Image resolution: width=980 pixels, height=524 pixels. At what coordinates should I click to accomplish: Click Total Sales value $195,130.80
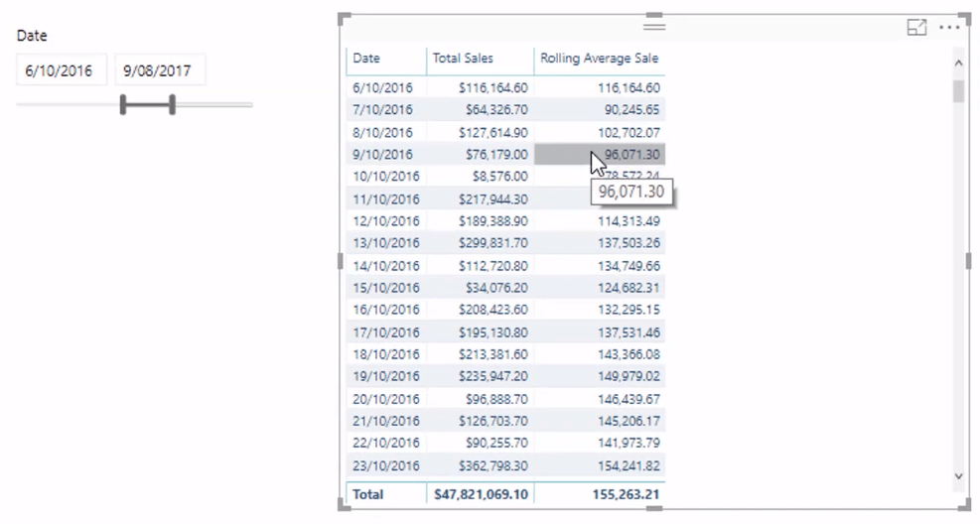493,332
